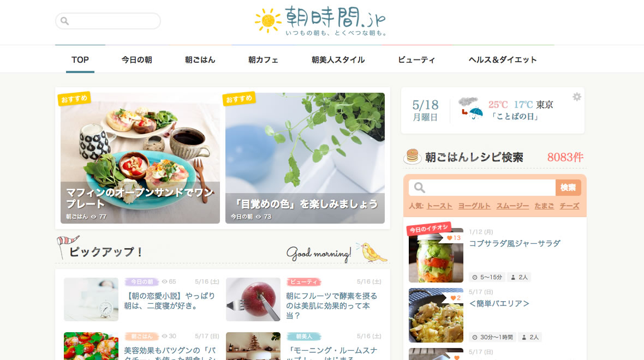
Task: Click the magnifier icon in top search box
Action: click(64, 21)
